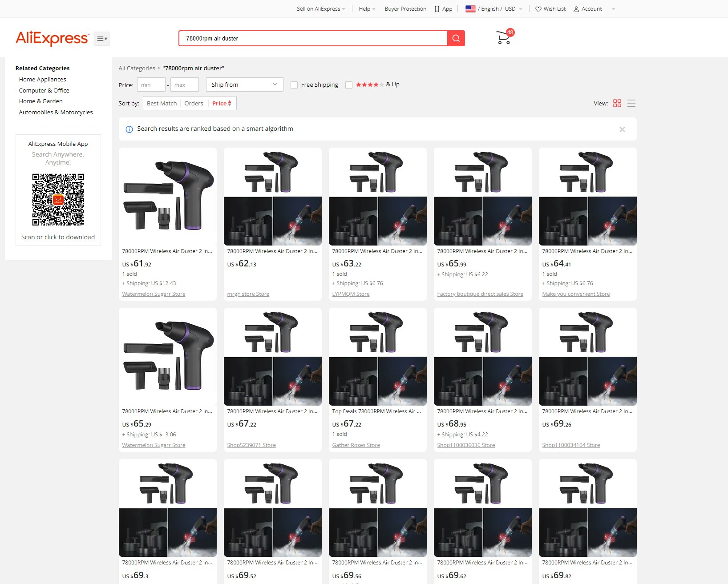Select Computer & Office category
Image resolution: width=728 pixels, height=584 pixels.
tap(44, 90)
